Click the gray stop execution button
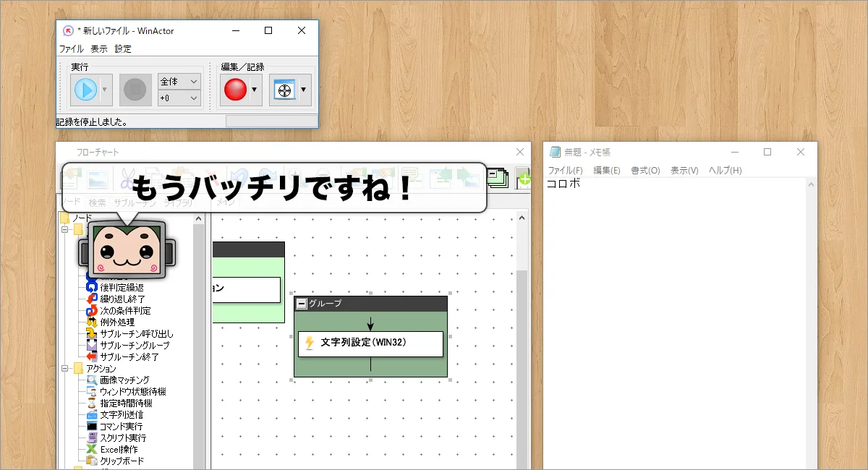 [135, 90]
